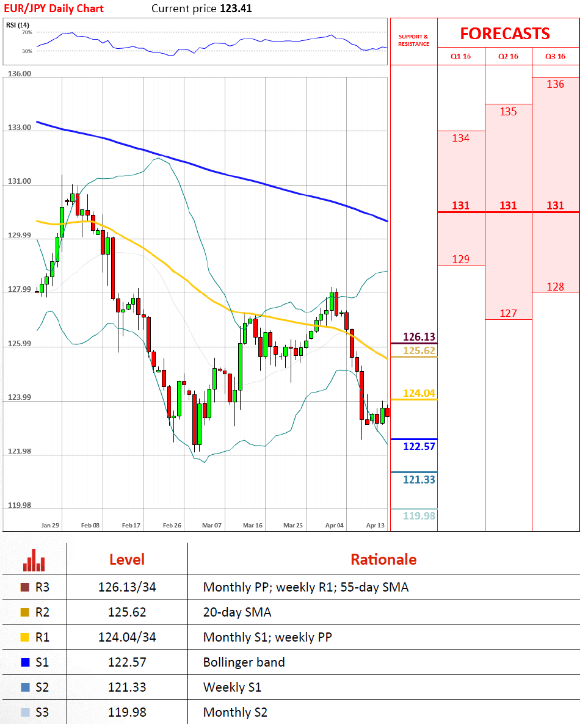Click the Mar 07 date axis label

[211, 526]
